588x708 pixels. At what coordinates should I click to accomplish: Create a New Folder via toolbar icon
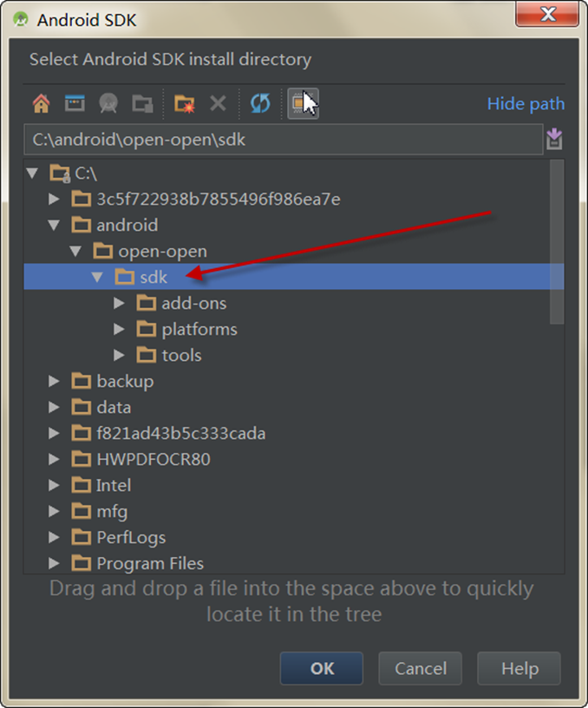tap(184, 104)
